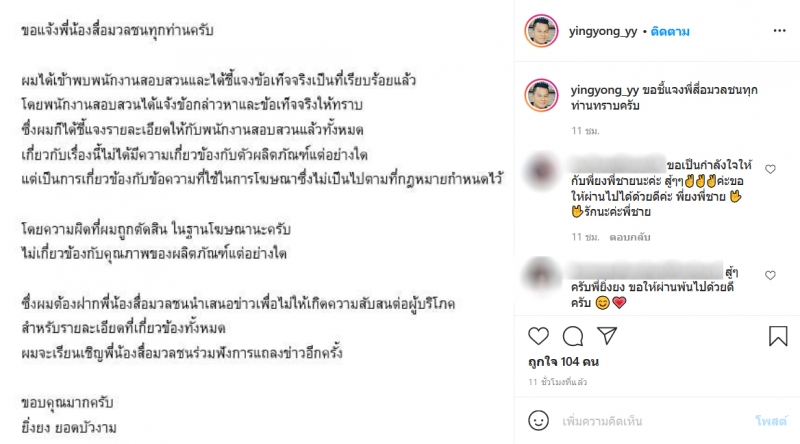
Task: View the ถูกใจ 104 คน likes list
Action: pyautogui.click(x=563, y=362)
